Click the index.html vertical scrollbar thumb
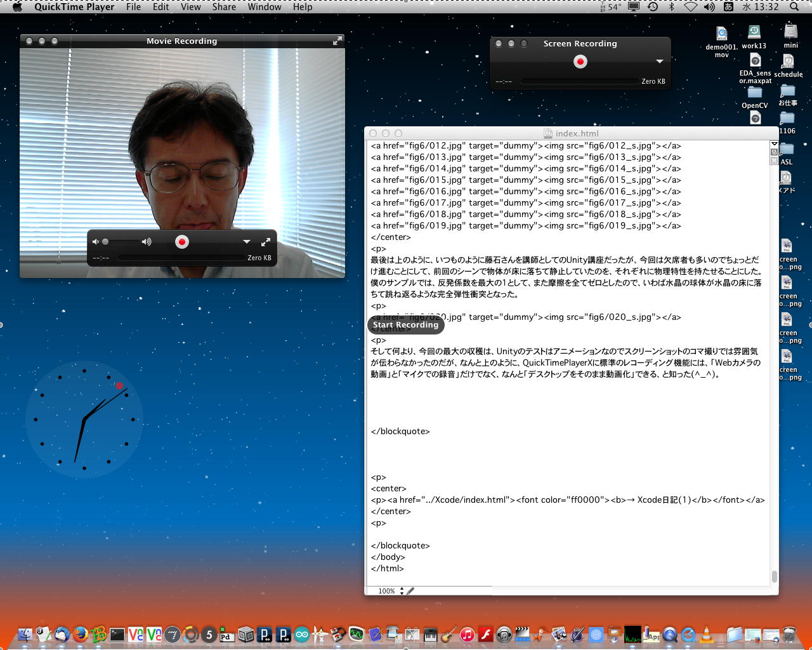 point(774,576)
